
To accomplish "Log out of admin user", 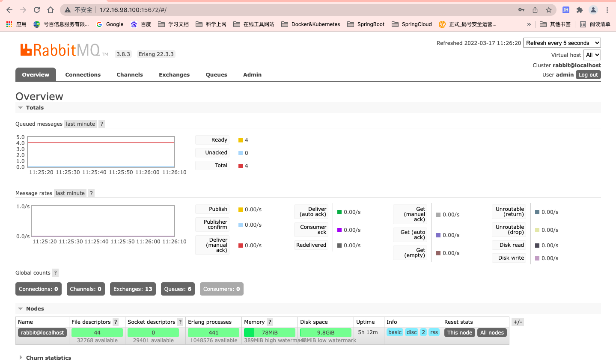I will coord(588,75).
